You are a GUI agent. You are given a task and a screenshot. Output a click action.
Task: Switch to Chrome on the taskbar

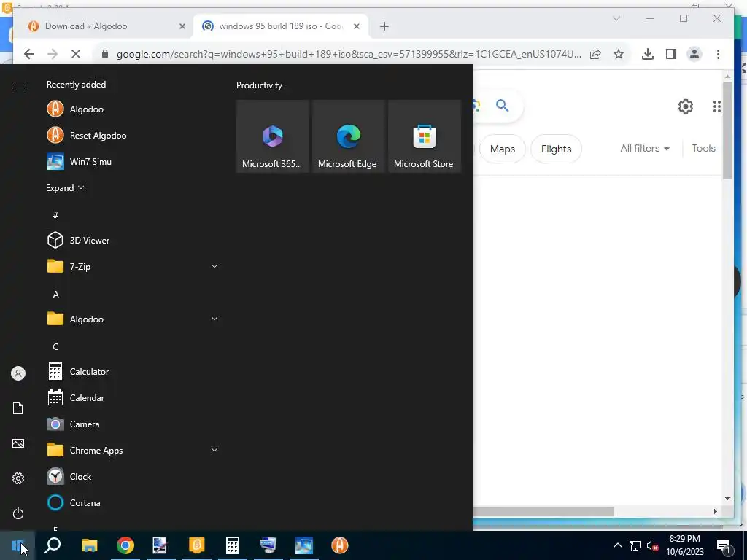coord(125,545)
